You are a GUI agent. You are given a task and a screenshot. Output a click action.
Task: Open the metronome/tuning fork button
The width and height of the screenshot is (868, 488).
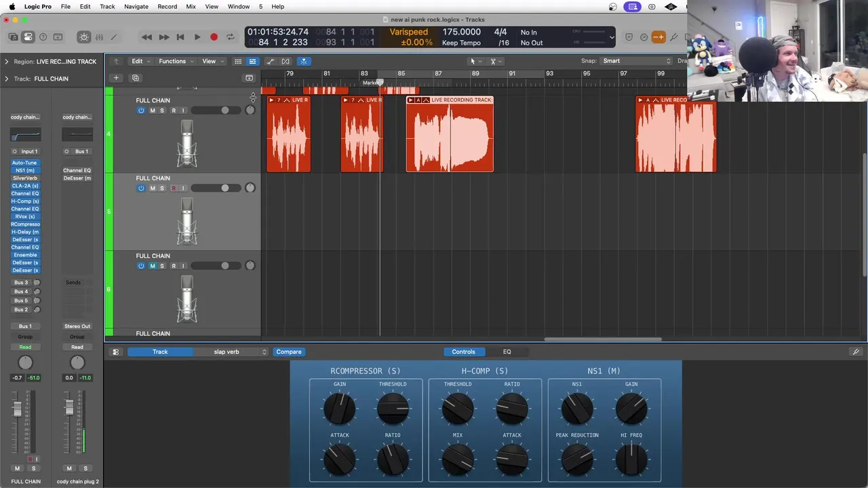[673, 37]
